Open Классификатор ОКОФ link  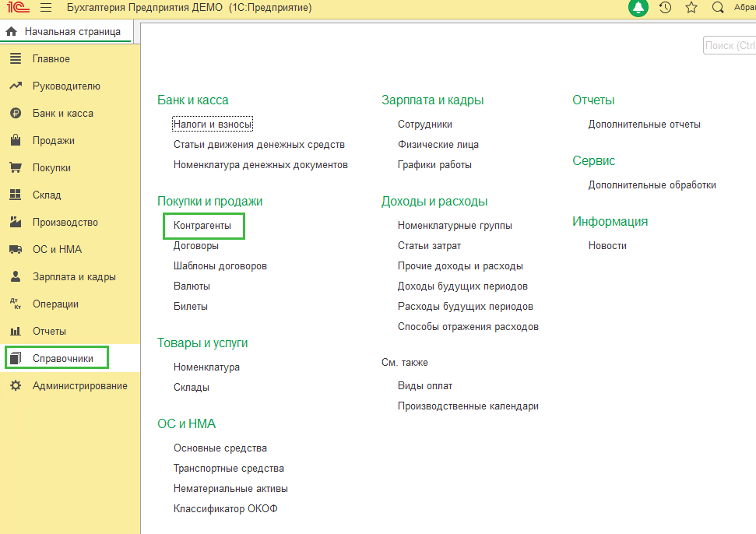[225, 509]
